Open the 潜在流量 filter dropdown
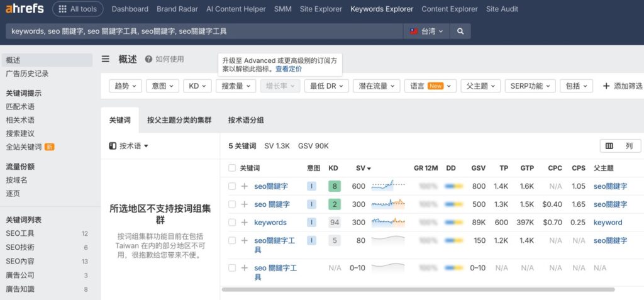This screenshot has width=644, height=300. [377, 86]
